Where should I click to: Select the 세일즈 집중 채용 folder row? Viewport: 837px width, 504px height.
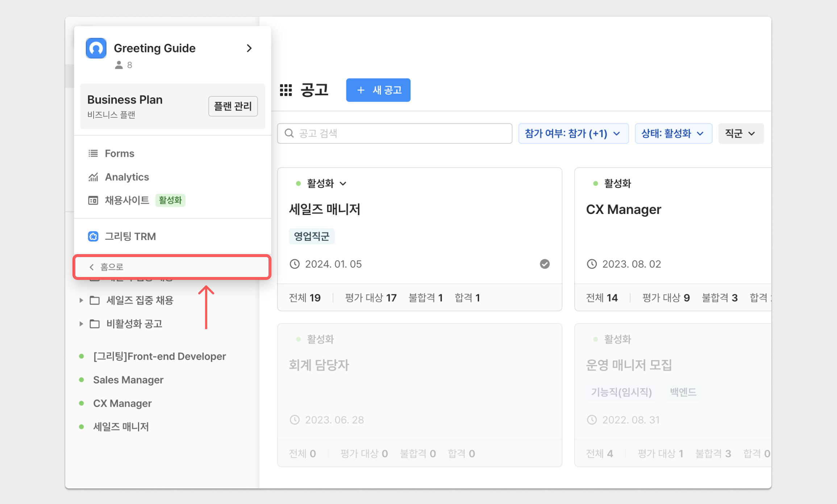click(x=162, y=300)
